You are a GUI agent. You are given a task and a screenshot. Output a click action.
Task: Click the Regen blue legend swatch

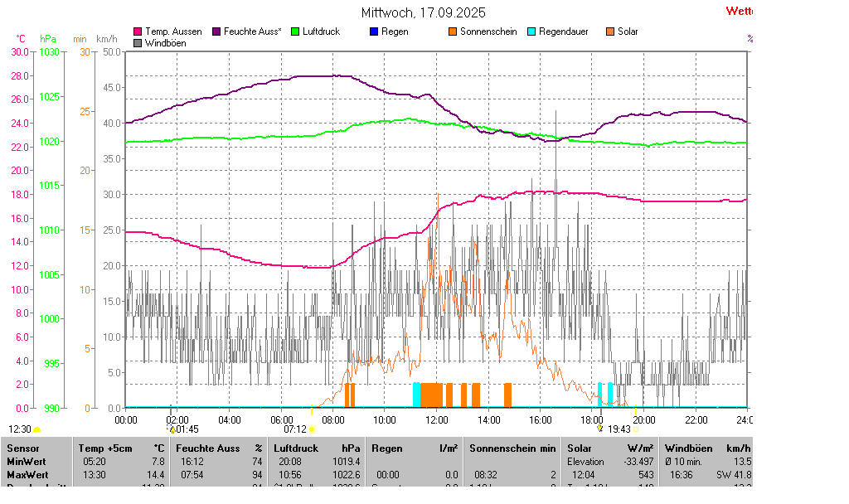(374, 32)
